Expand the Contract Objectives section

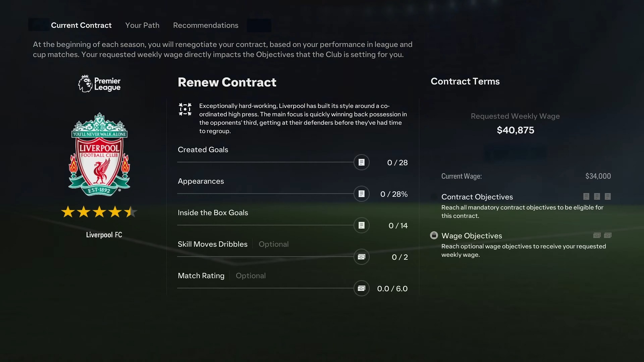[477, 197]
